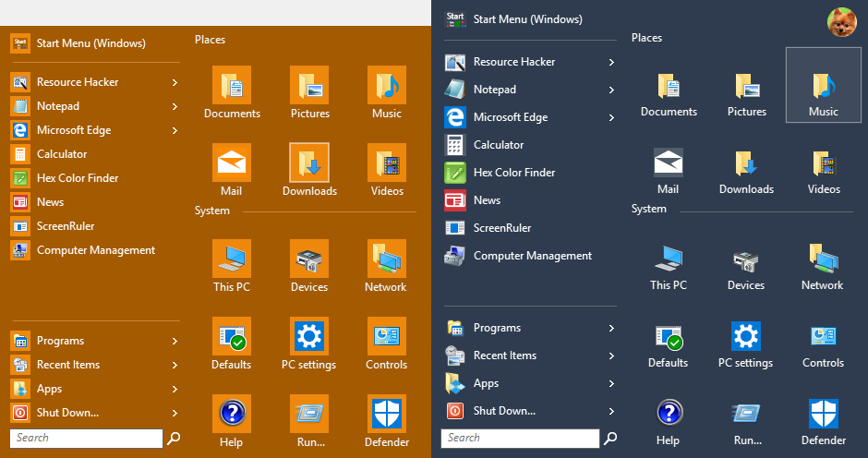Open Music folder in the orange menu

386,92
